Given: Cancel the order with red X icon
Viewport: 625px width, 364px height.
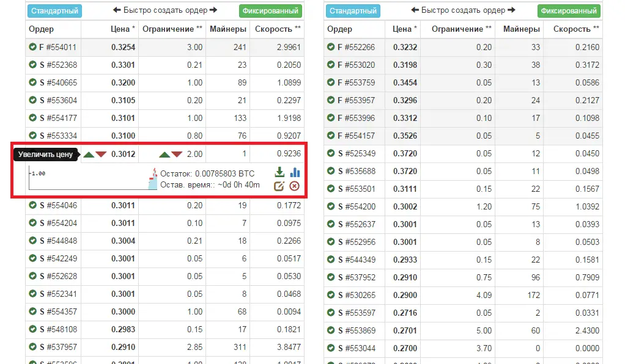Looking at the screenshot, I should (x=294, y=186).
